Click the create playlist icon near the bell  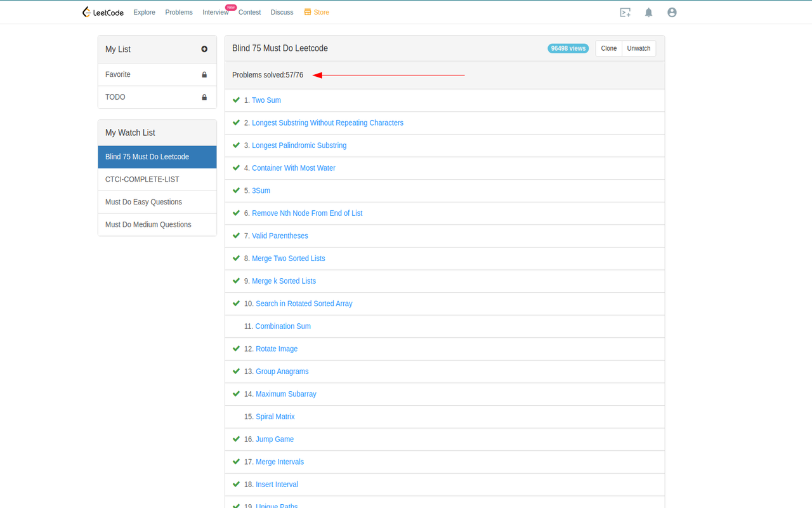(625, 12)
